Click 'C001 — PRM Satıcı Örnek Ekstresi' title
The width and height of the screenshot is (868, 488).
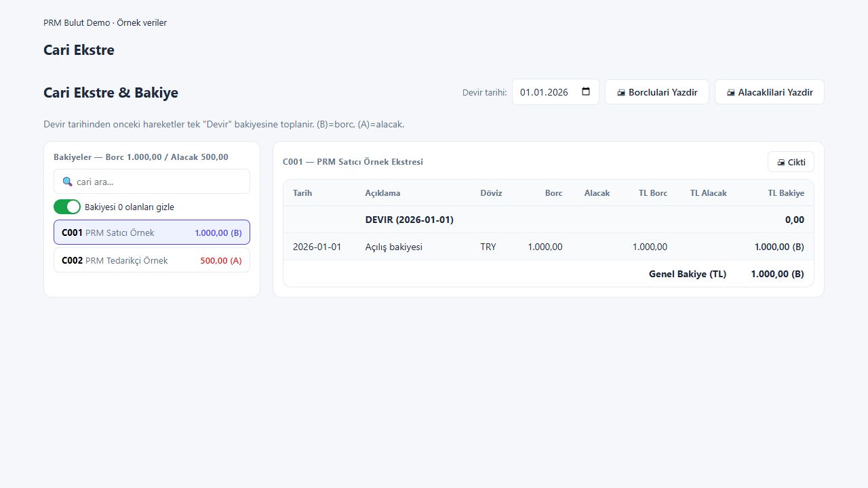pos(353,162)
